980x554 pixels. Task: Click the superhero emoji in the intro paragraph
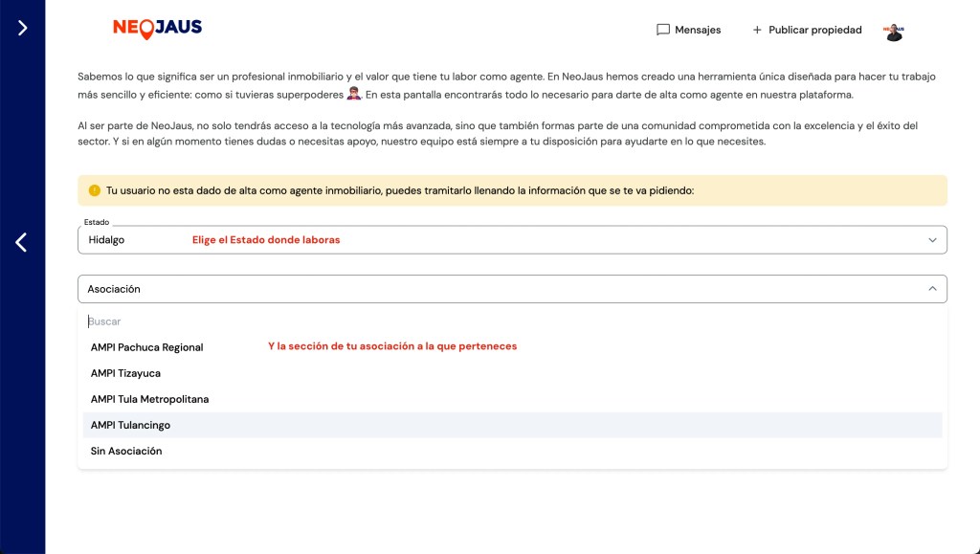[x=353, y=95]
